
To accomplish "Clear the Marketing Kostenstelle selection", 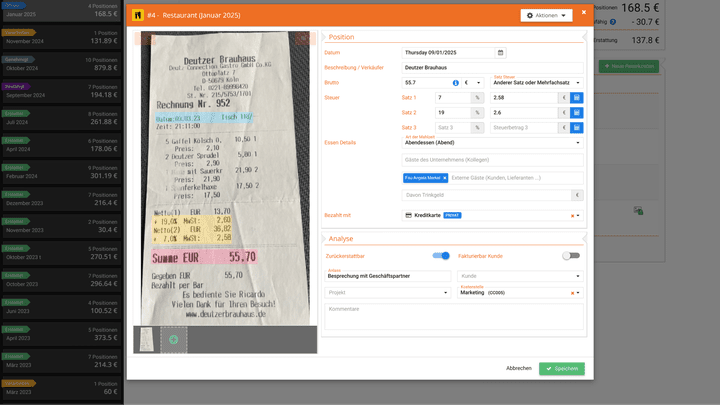I will pyautogui.click(x=571, y=293).
